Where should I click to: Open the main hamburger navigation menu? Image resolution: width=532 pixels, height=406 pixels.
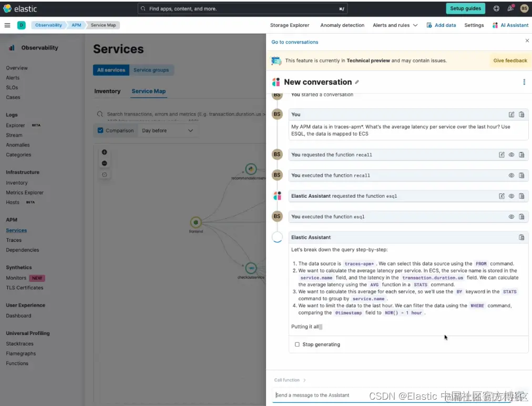coord(7,25)
